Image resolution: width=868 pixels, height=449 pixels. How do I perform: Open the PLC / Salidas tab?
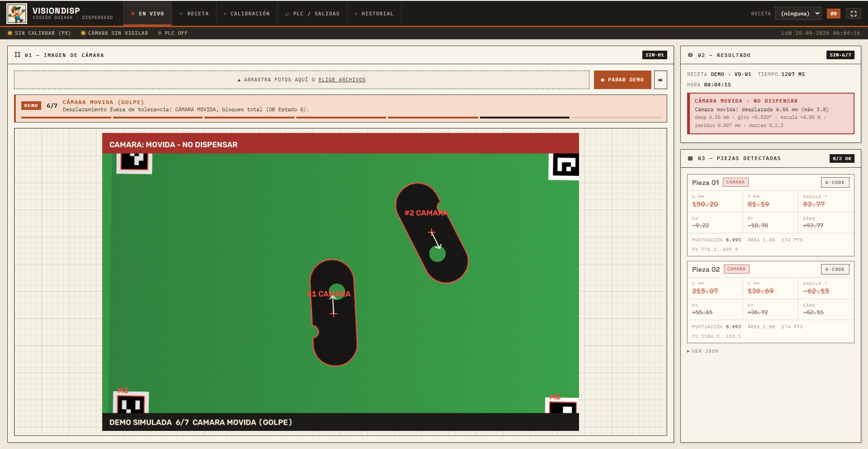[312, 14]
